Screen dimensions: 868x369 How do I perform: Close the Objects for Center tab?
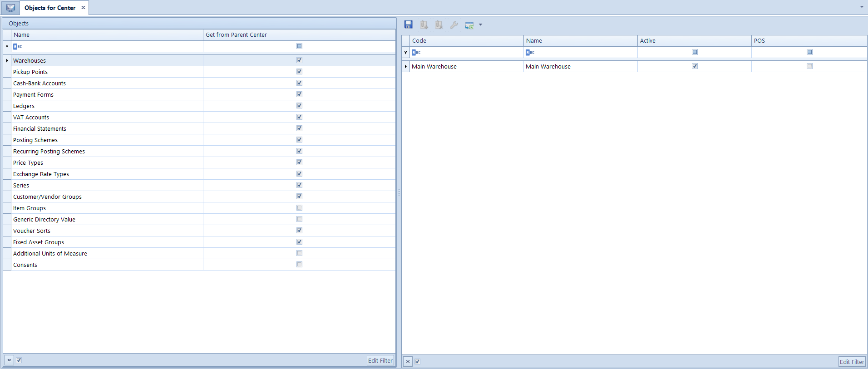pos(83,8)
